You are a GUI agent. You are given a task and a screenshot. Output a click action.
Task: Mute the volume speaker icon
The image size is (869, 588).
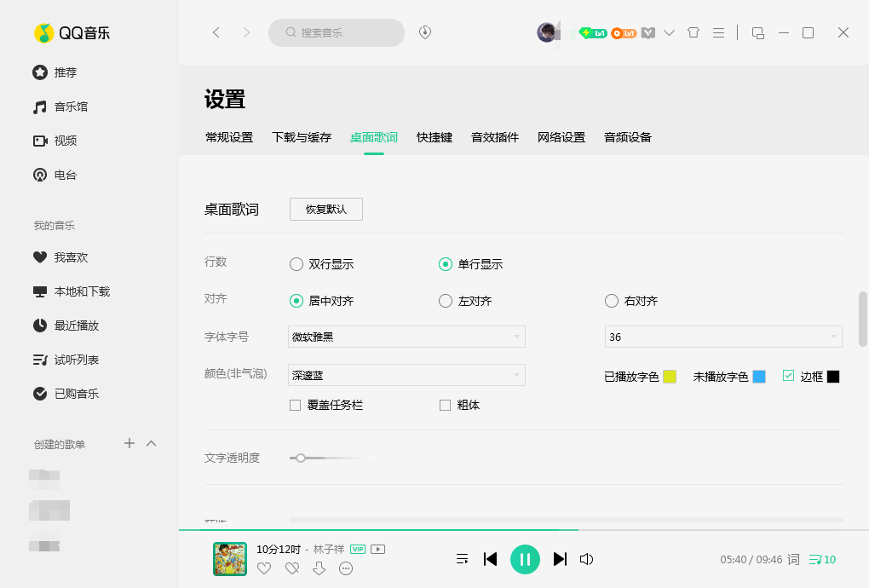586,559
